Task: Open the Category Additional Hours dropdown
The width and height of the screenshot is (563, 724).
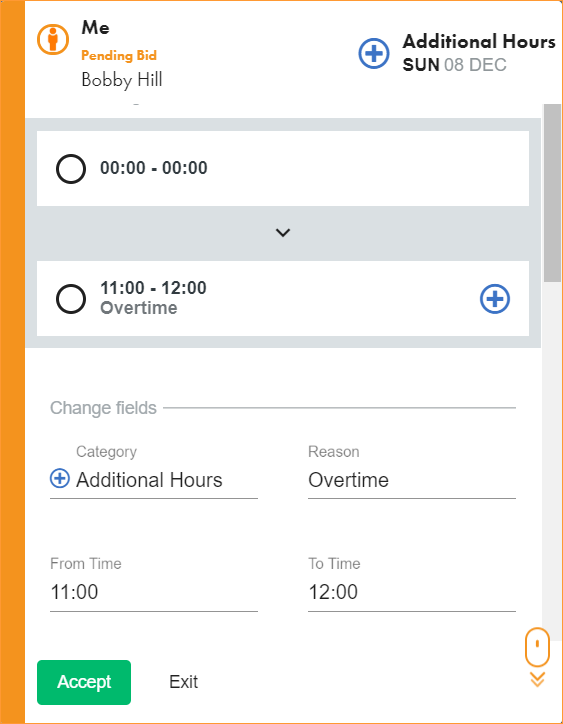Action: coord(154,480)
